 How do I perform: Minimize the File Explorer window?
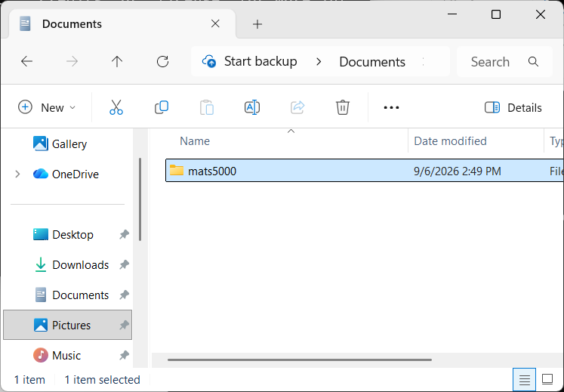point(452,14)
